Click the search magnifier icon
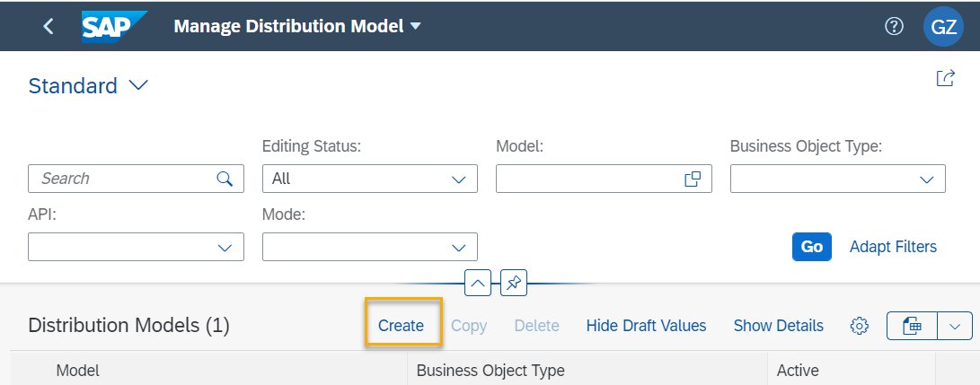 coord(225,179)
